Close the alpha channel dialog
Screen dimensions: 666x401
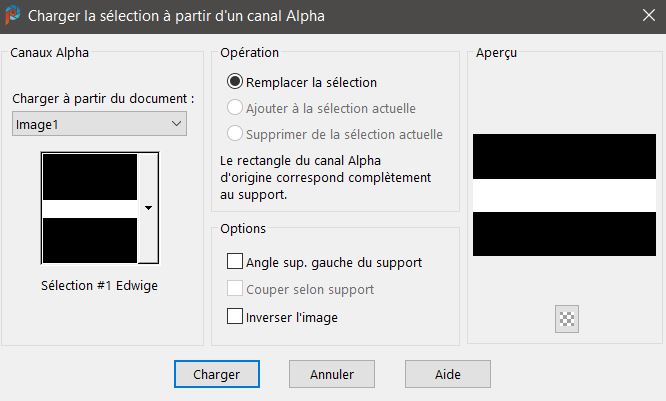[x=646, y=16]
